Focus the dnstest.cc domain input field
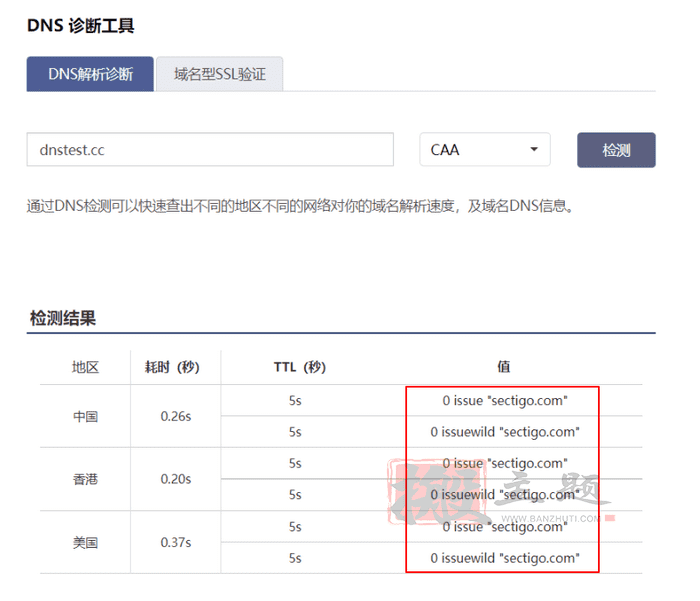The width and height of the screenshot is (700, 601). [210, 150]
